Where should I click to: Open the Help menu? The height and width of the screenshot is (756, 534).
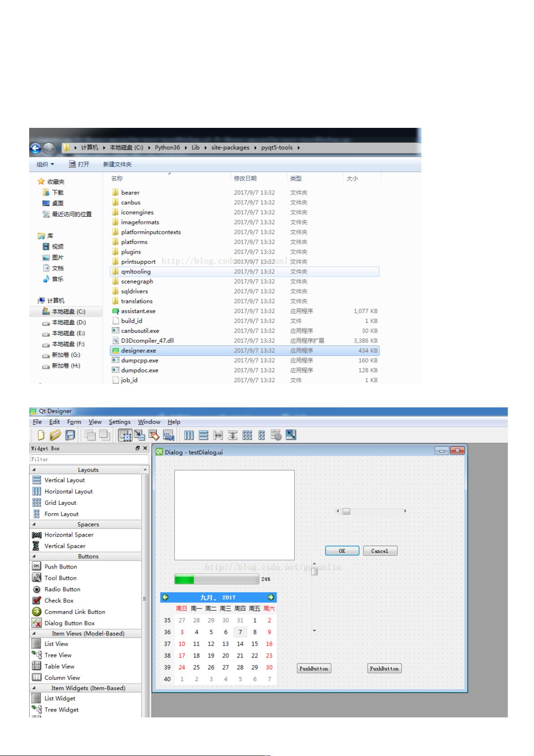pyautogui.click(x=174, y=422)
